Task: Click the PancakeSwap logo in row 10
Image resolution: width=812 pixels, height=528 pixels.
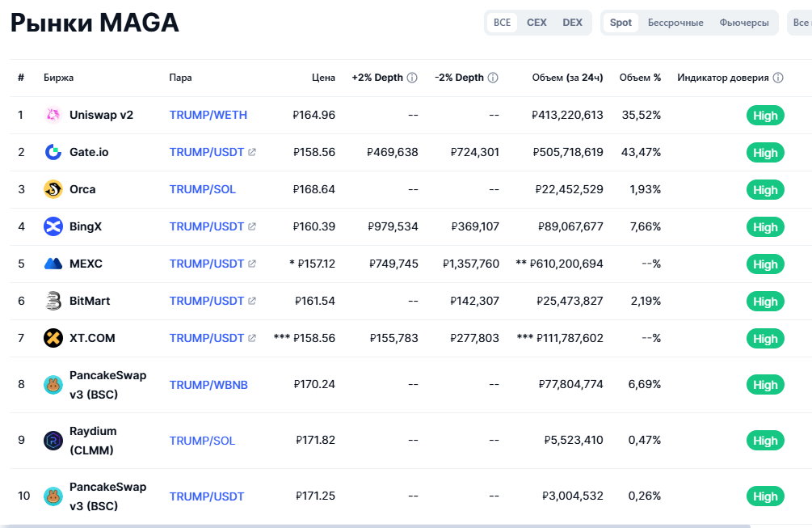Action: point(53,496)
